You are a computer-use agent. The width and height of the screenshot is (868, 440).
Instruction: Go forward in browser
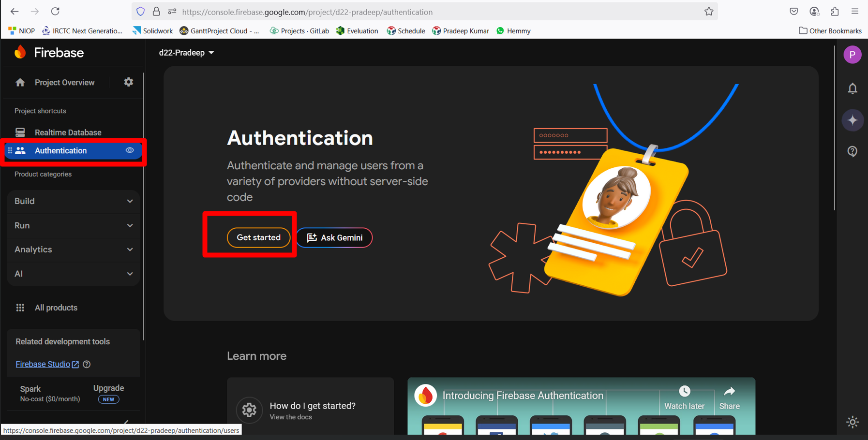tap(35, 11)
